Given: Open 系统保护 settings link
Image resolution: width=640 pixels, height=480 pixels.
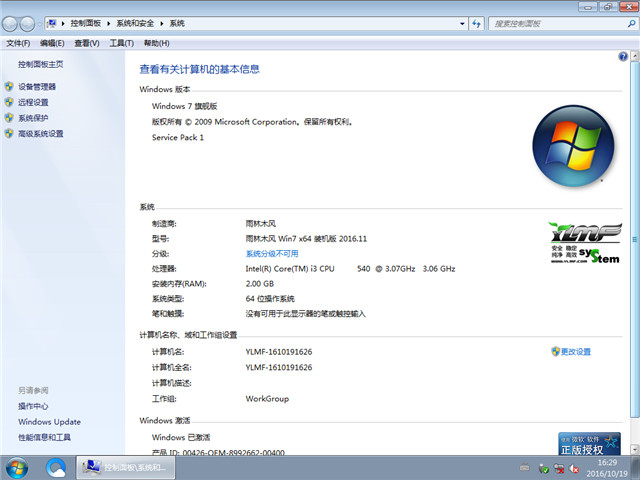Looking at the screenshot, I should click(x=33, y=118).
